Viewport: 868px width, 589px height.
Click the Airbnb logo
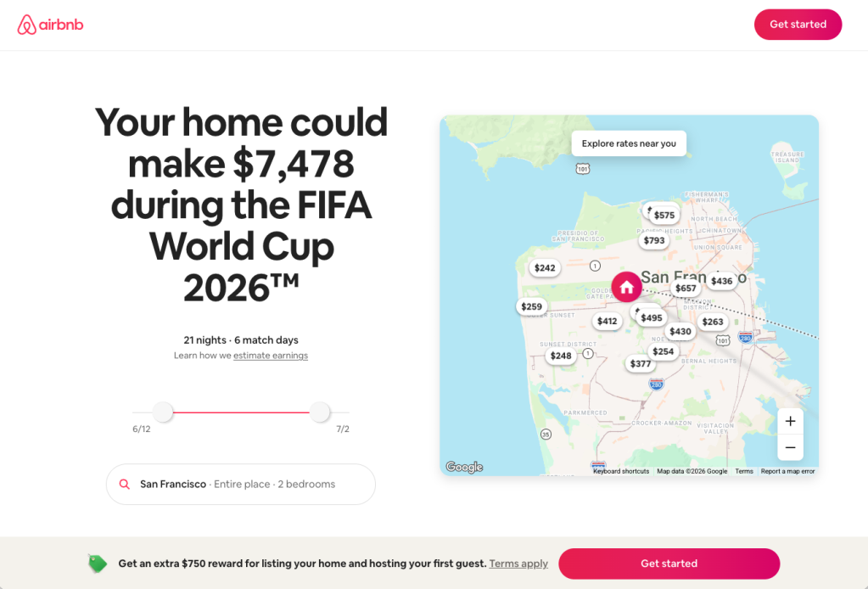(49, 24)
